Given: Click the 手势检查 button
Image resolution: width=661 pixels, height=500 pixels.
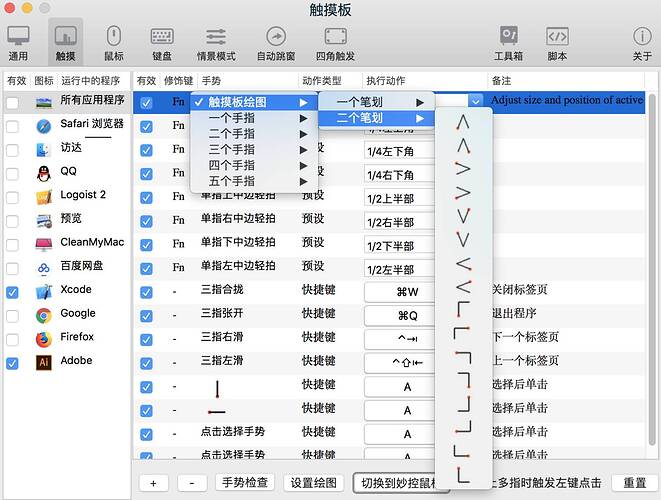Looking at the screenshot, I should (x=243, y=483).
